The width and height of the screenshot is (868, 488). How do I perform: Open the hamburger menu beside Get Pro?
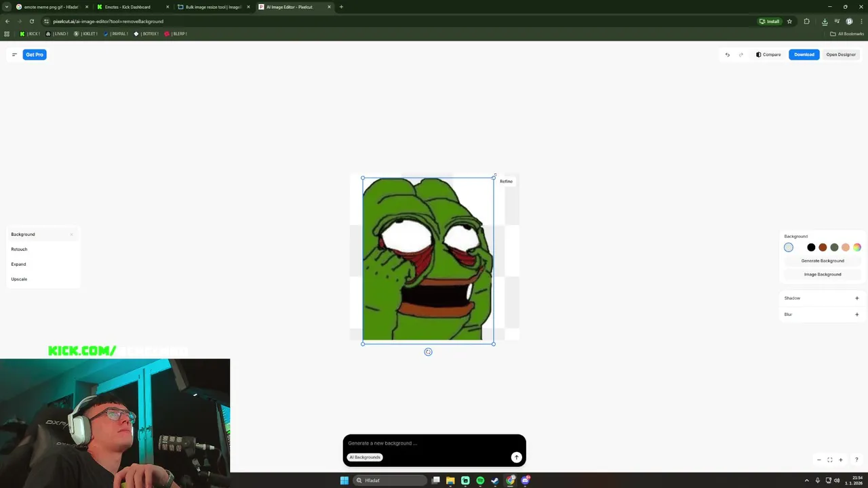coord(14,54)
